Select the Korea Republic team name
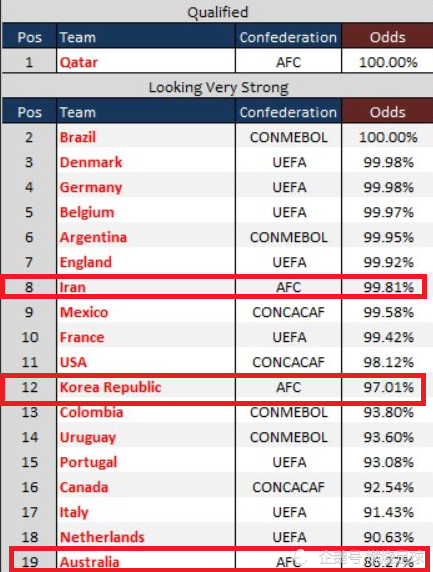This screenshot has width=433, height=572. [x=110, y=387]
